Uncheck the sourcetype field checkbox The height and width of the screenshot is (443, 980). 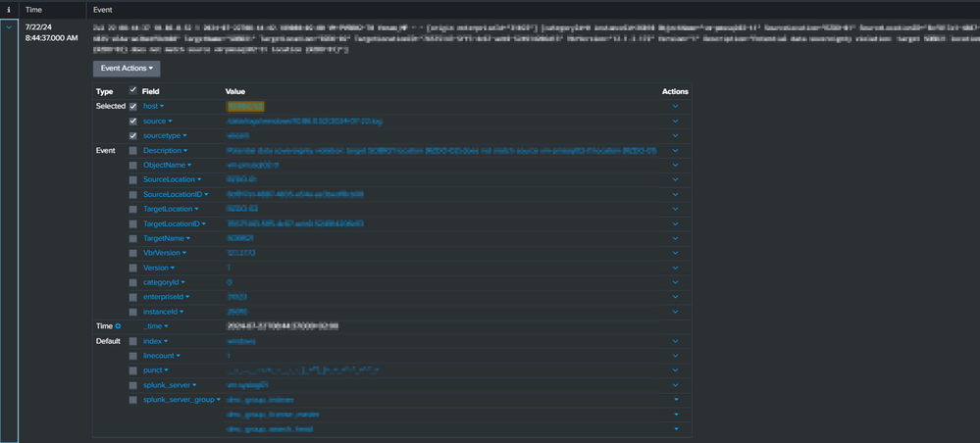[x=132, y=135]
